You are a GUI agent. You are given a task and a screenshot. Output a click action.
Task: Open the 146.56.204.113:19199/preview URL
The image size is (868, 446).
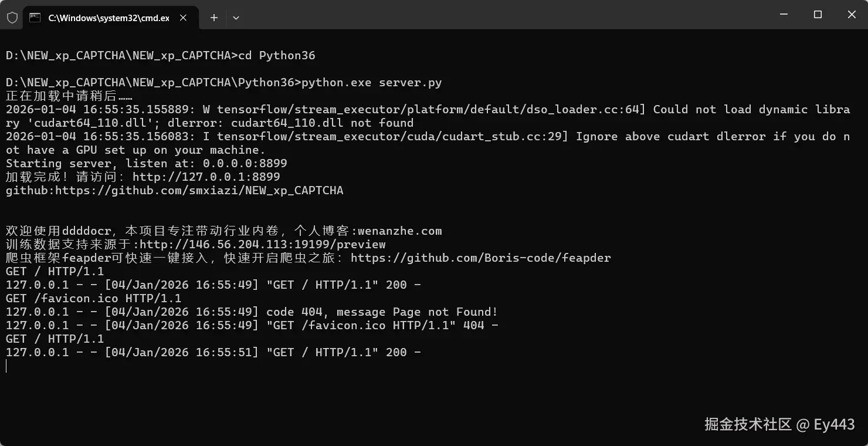(x=263, y=244)
